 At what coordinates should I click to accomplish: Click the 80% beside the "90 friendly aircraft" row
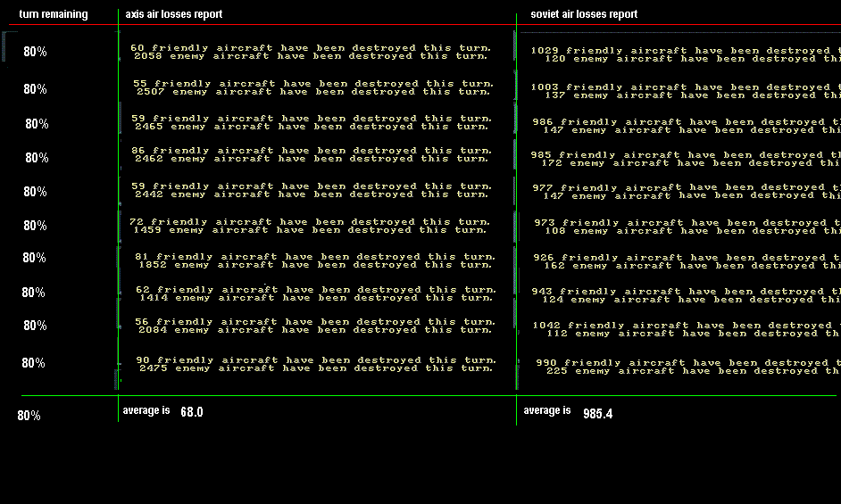(x=33, y=363)
